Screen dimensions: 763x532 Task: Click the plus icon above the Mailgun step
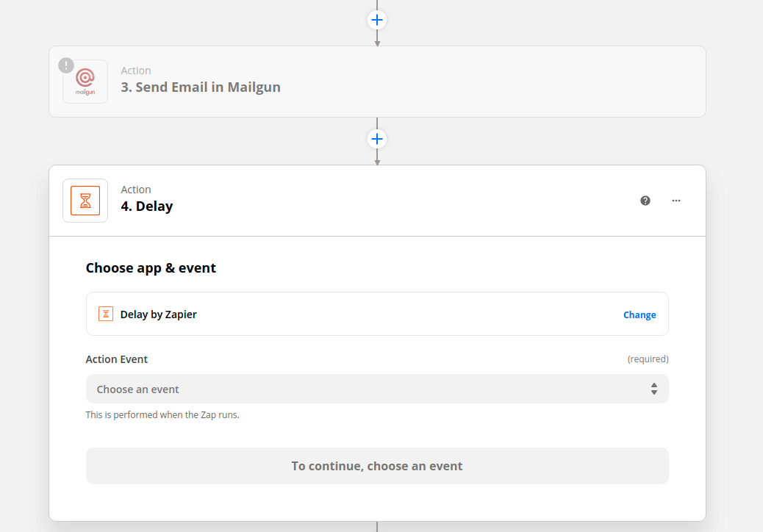[376, 20]
